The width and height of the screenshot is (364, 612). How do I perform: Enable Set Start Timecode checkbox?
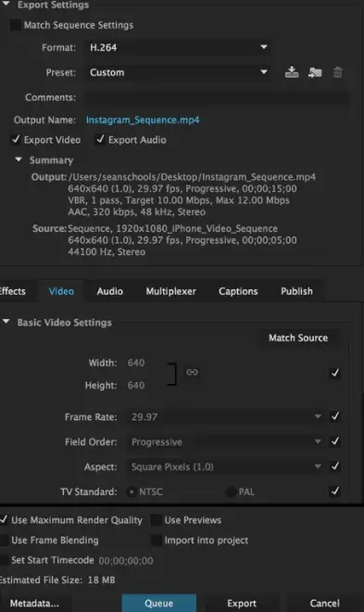pyautogui.click(x=4, y=560)
